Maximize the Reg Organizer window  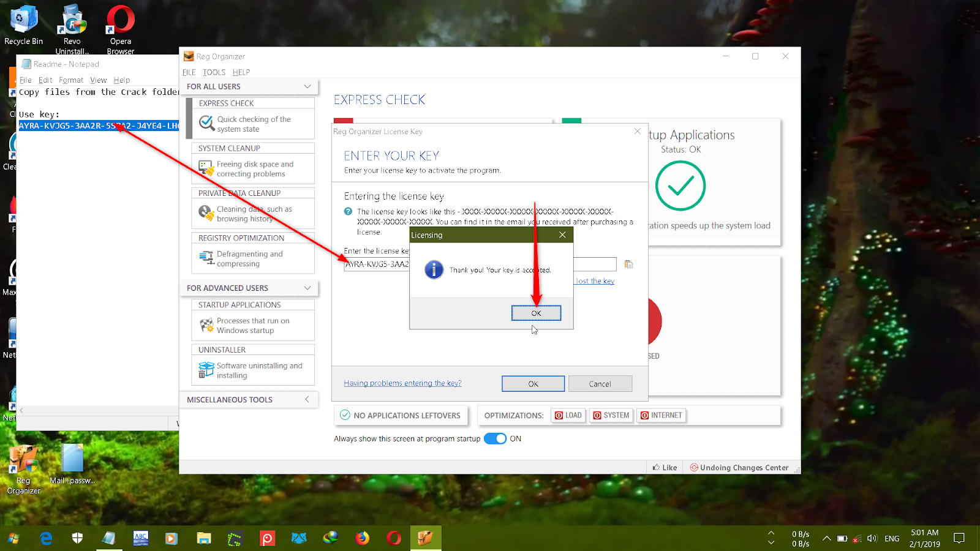point(755,56)
